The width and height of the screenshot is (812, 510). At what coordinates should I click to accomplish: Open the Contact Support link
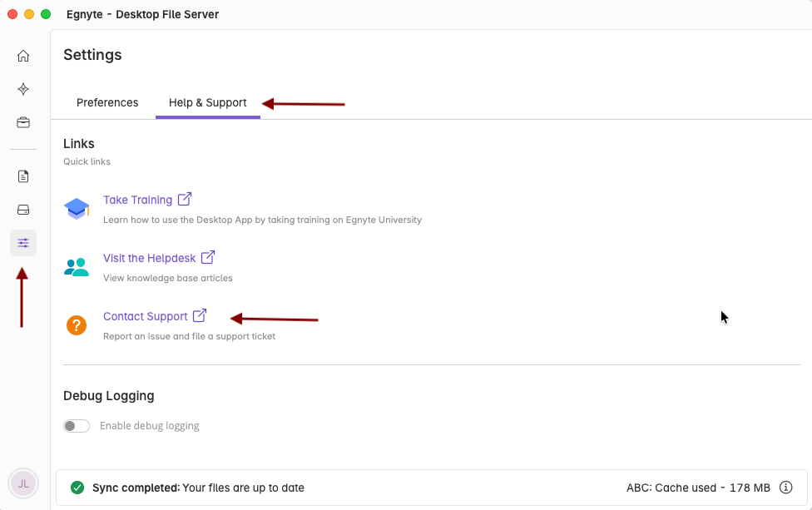146,316
